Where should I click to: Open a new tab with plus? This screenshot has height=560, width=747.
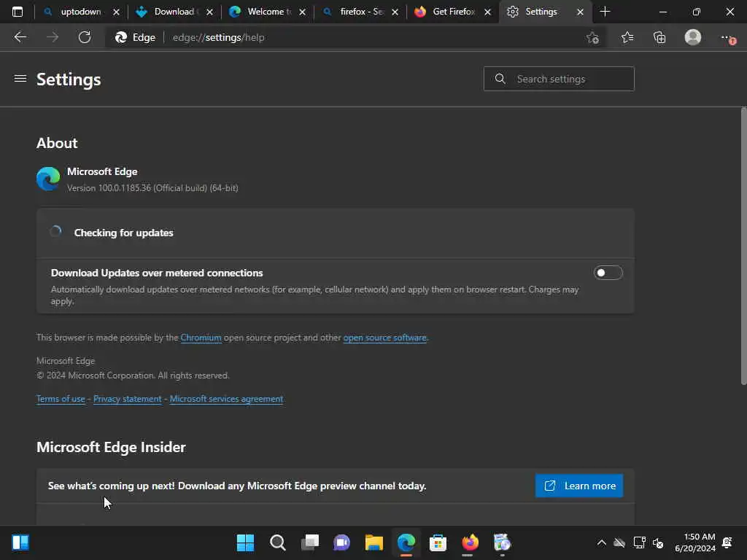click(x=605, y=12)
